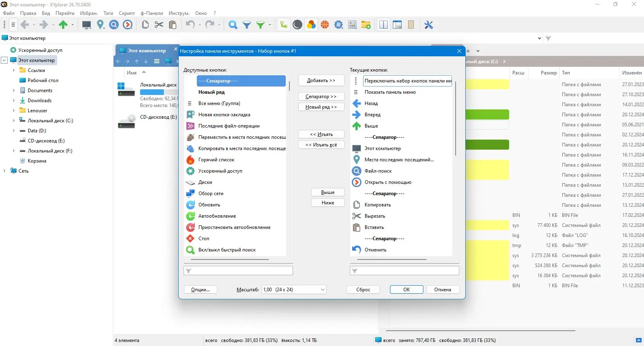Viewport: 644px width, 346px height.
Task: Click the Paste clipboard icon in toolbar
Action: [x=173, y=25]
